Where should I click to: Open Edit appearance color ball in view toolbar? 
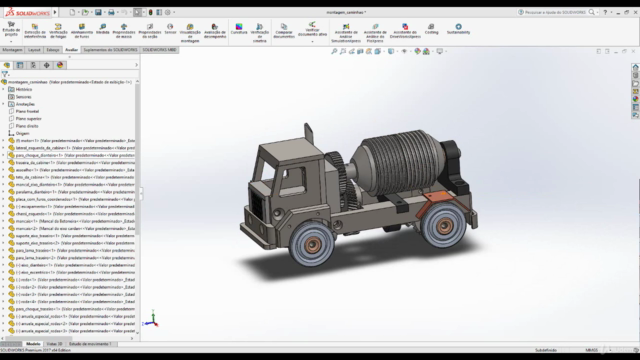417,51
